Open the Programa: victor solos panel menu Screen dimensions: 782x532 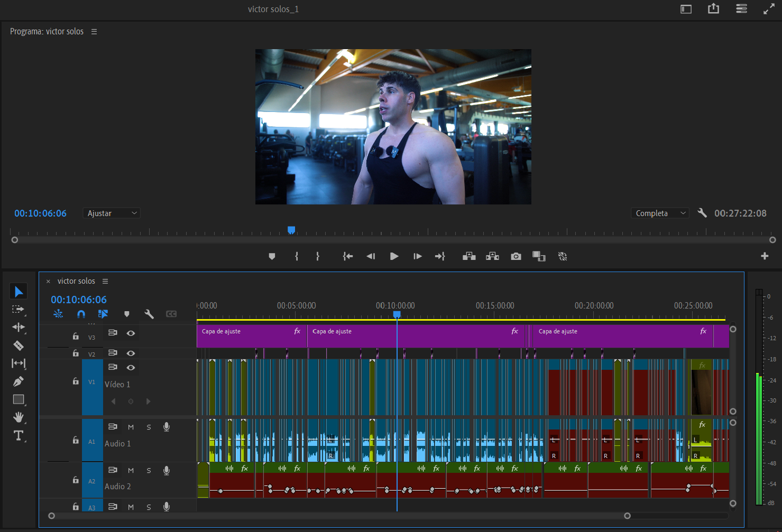click(x=94, y=32)
